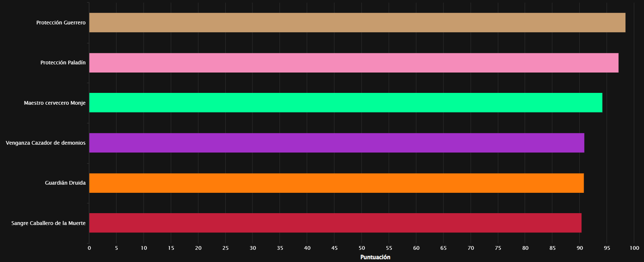Viewport: 644px width, 262px height.
Task: Click the green Maestro cervecero Monje bar
Action: click(x=345, y=103)
